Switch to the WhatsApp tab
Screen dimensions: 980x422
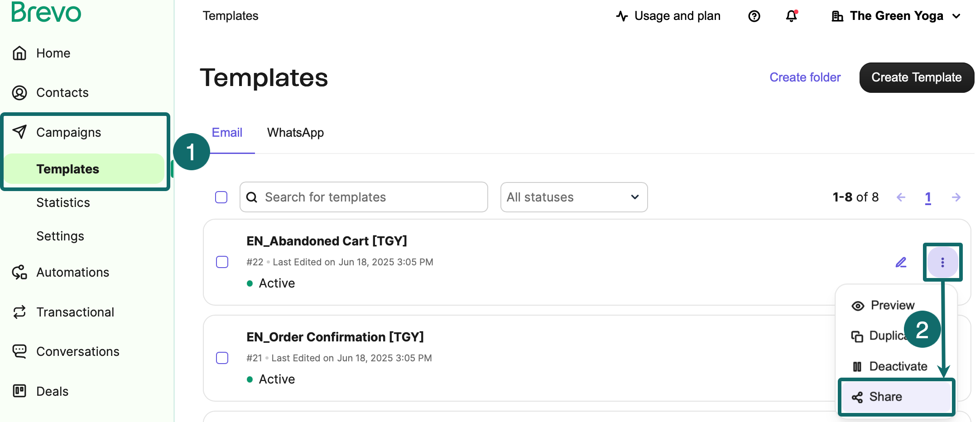point(295,133)
